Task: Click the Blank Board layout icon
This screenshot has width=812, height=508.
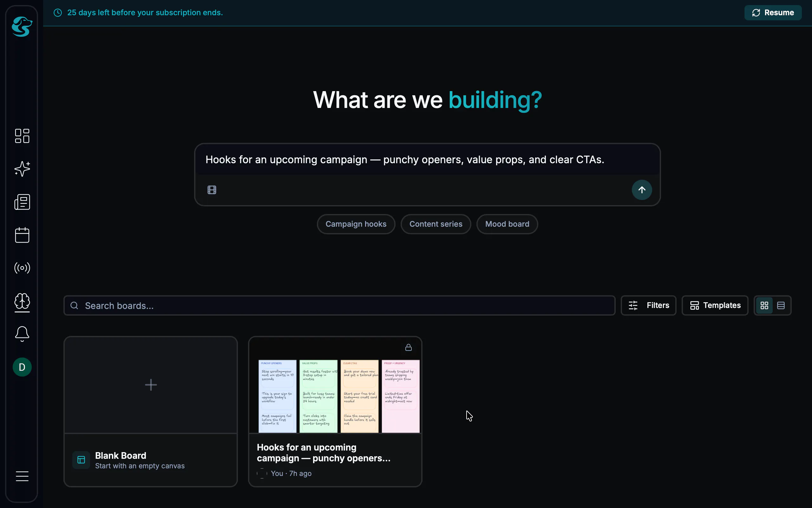Action: pyautogui.click(x=81, y=460)
